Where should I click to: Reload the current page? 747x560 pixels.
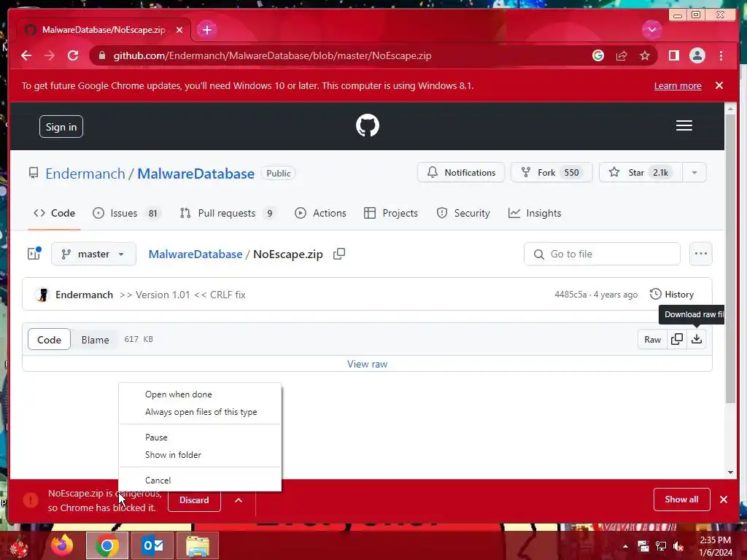tap(73, 55)
